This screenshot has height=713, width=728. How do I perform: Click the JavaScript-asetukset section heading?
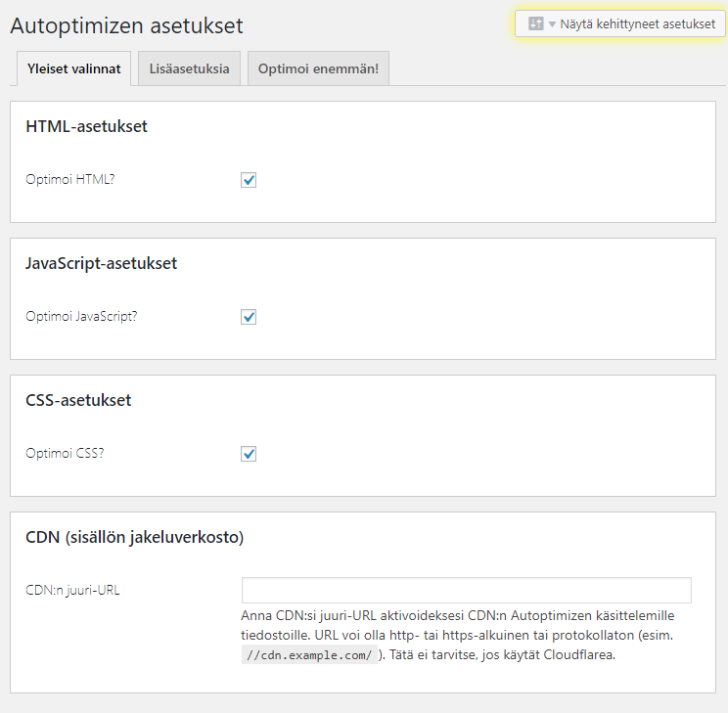(x=101, y=263)
